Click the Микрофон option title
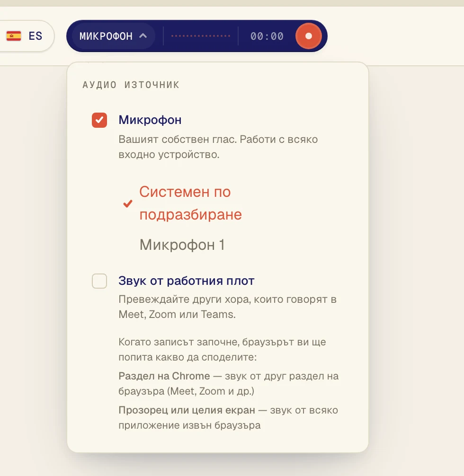 (x=150, y=120)
